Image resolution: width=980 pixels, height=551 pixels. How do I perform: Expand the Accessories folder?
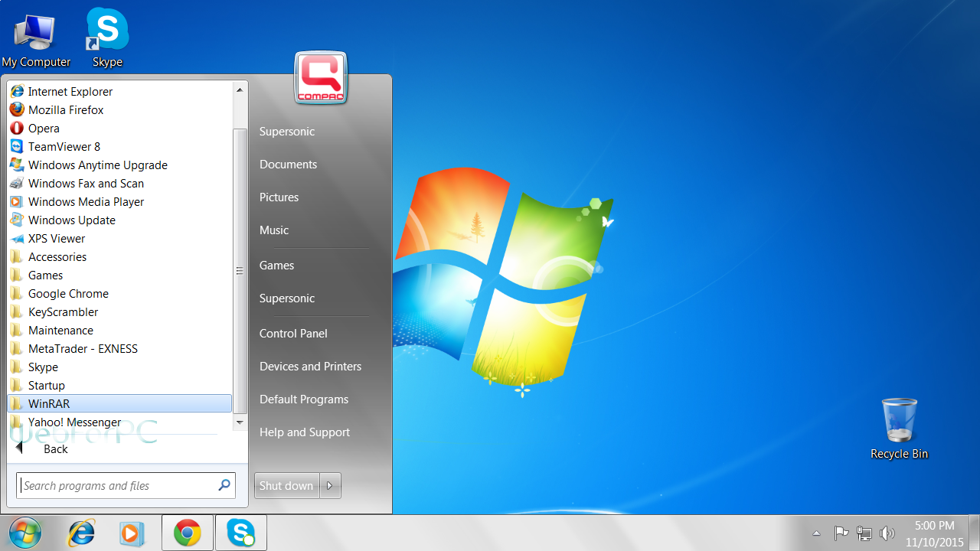[57, 256]
